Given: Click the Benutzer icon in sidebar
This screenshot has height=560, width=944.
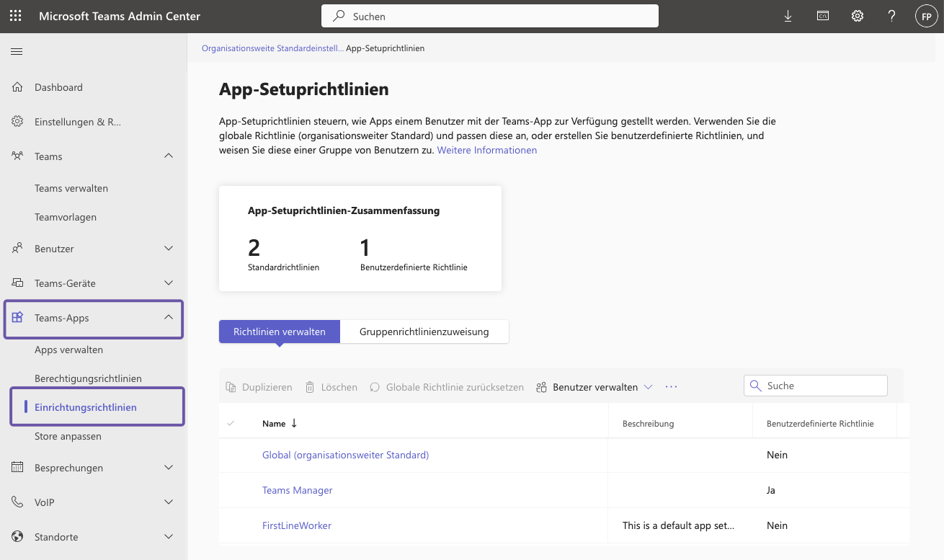Looking at the screenshot, I should pos(18,249).
